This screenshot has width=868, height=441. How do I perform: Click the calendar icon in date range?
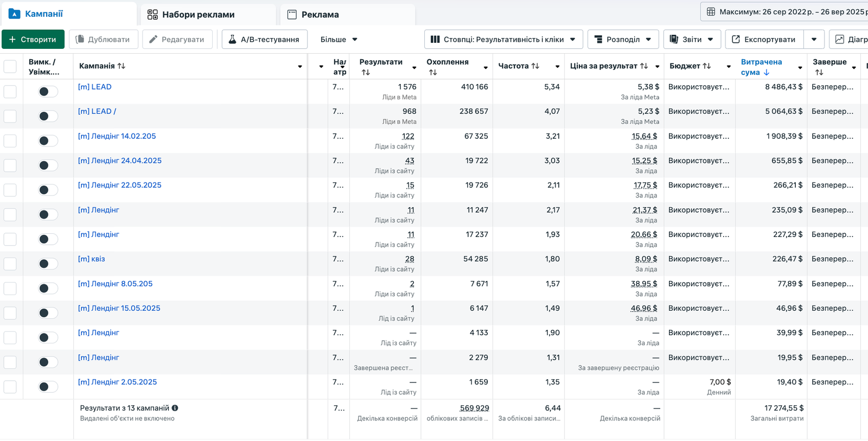point(711,12)
